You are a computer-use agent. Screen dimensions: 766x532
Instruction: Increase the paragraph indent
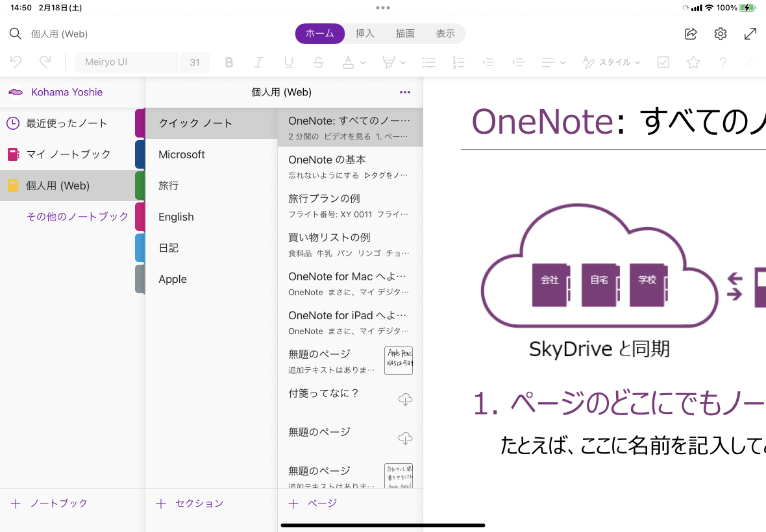click(x=518, y=62)
